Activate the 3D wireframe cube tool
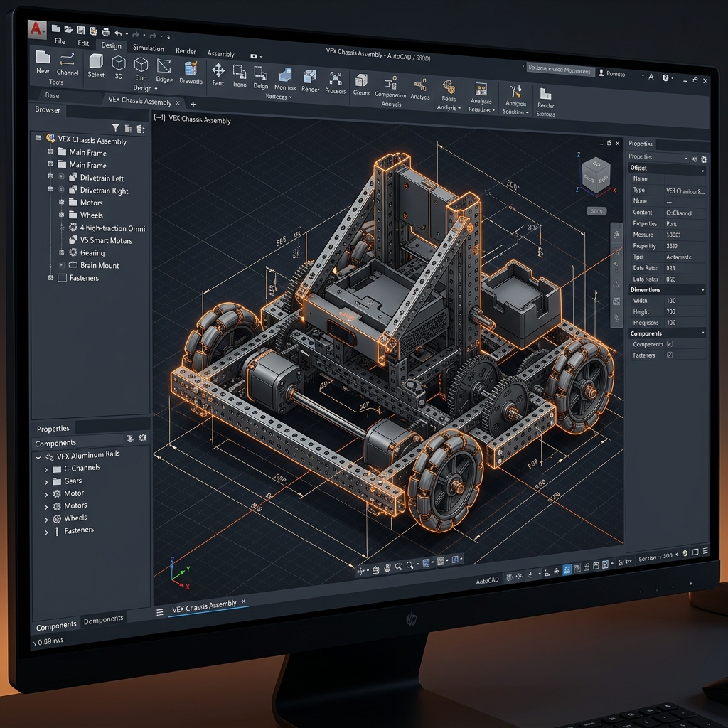 pos(119,63)
